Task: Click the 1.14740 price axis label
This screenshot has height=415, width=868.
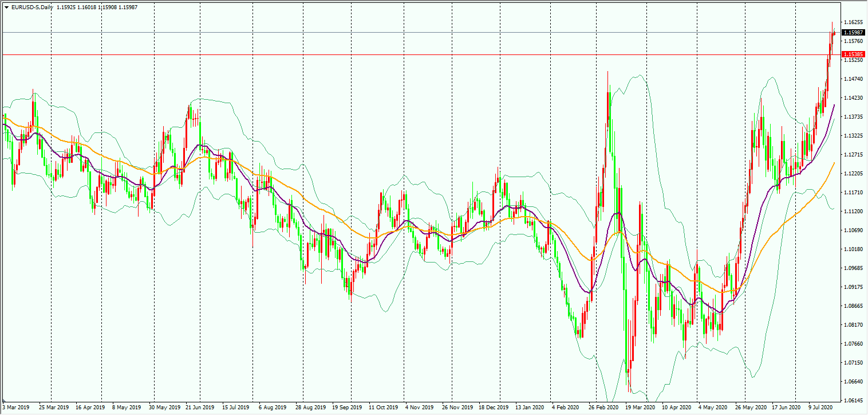Action: click(854, 79)
